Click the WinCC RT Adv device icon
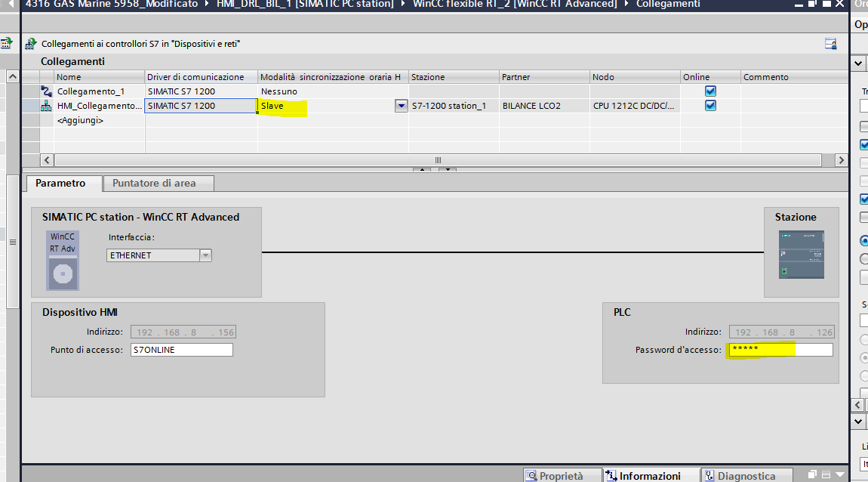The image size is (868, 482). tap(63, 261)
